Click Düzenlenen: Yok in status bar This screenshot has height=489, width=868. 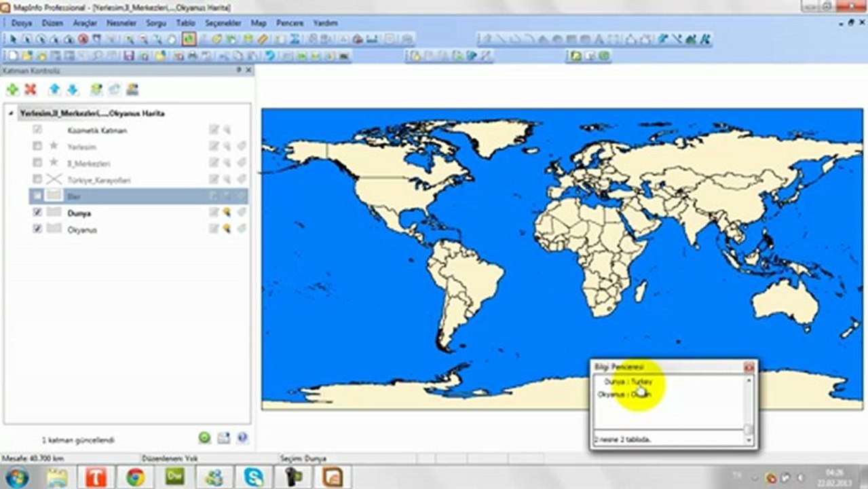(170, 458)
